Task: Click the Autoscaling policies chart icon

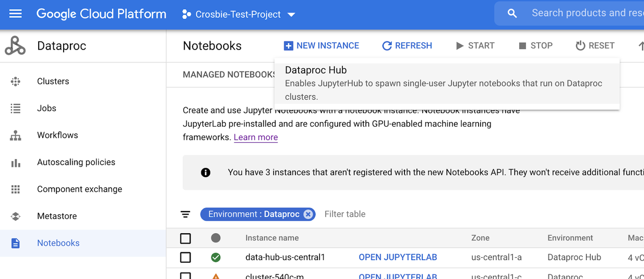Action: 16,163
